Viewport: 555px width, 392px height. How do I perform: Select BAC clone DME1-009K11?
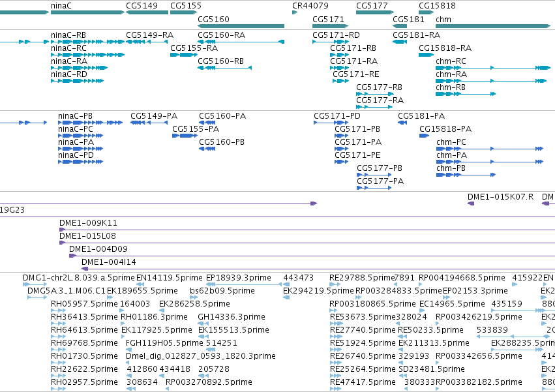coord(307,230)
